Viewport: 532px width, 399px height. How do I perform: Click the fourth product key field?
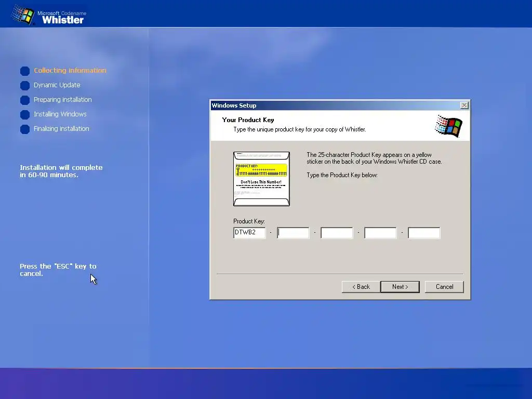pyautogui.click(x=380, y=233)
